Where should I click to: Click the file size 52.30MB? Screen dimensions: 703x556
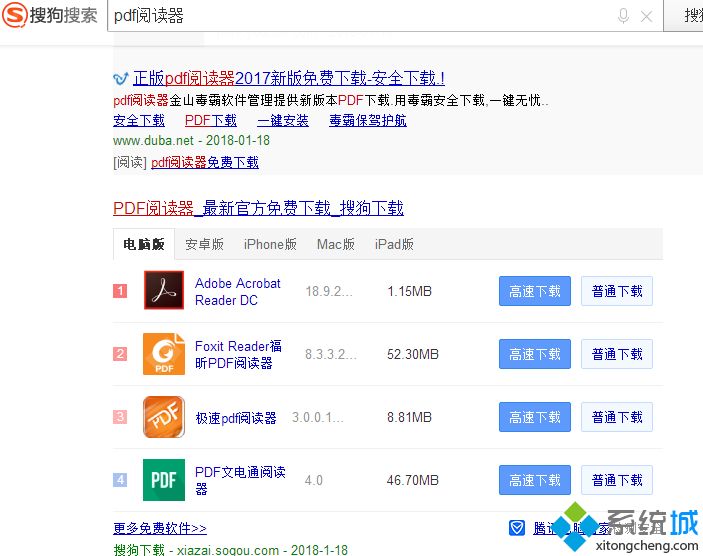coord(413,354)
